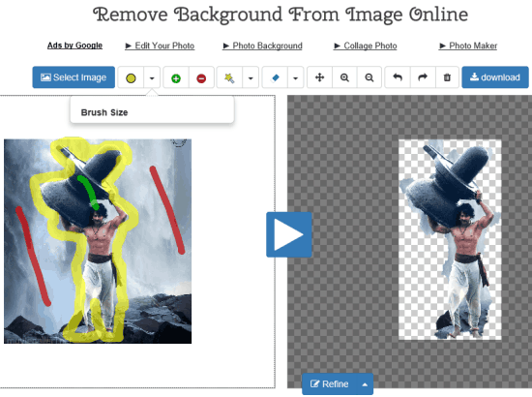
Task: Select the eraser tool
Action: (275, 78)
